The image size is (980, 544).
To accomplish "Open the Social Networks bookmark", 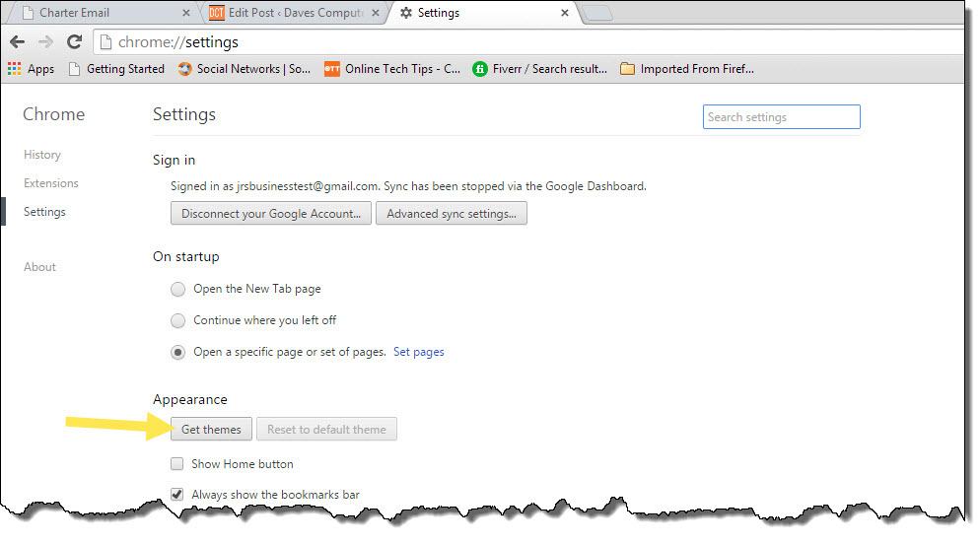I will pyautogui.click(x=244, y=69).
